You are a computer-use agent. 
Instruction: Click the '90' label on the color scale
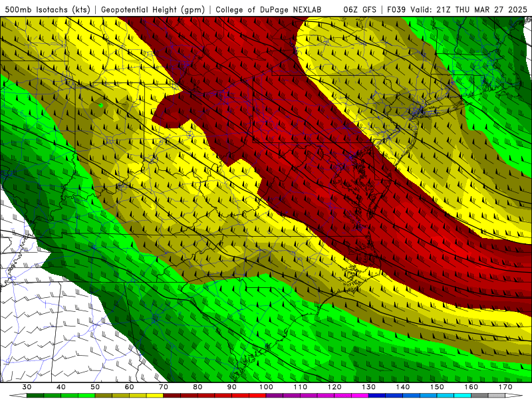232,387
